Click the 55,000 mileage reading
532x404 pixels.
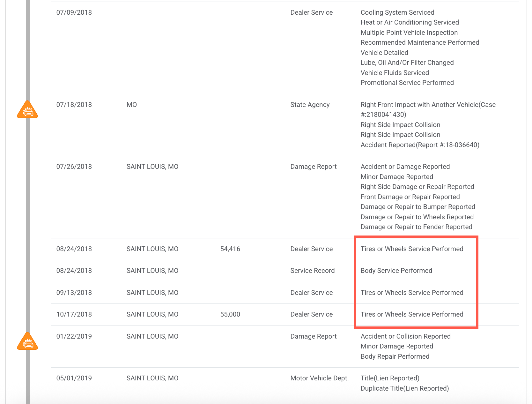230,314
